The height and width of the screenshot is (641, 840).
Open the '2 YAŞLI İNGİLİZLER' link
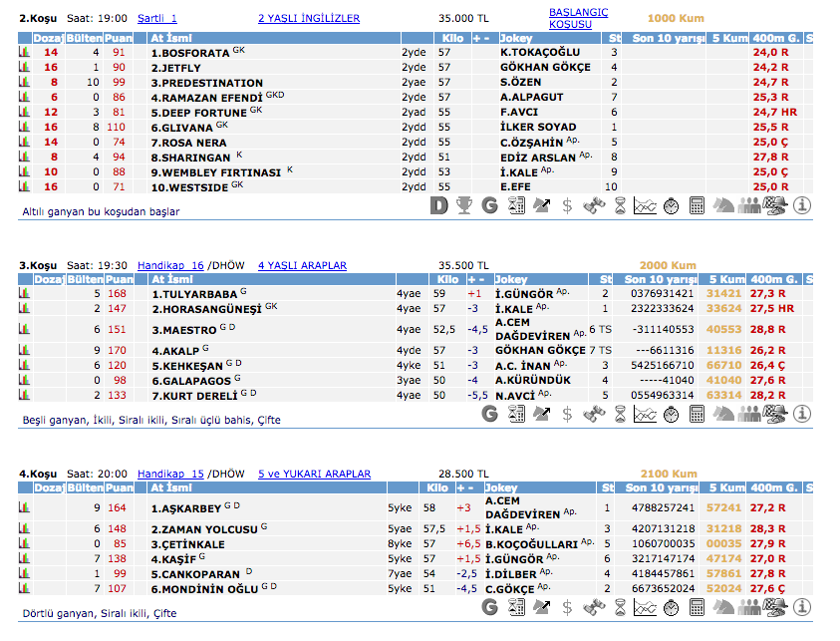click(309, 18)
